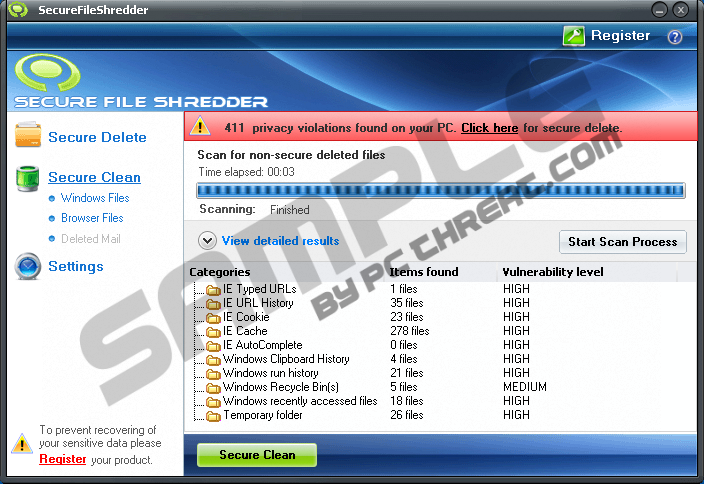Select the Windows run history row label
The height and width of the screenshot is (484, 704).
click(270, 372)
